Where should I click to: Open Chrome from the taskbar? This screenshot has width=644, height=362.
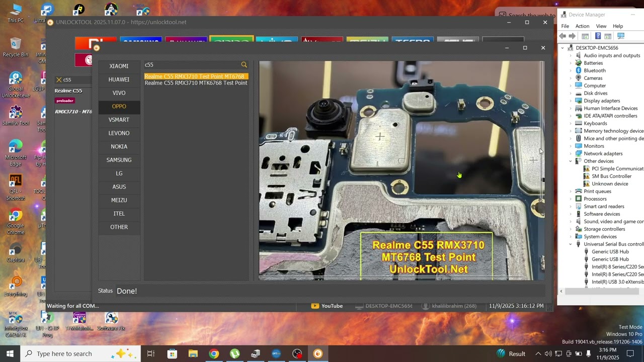click(214, 353)
